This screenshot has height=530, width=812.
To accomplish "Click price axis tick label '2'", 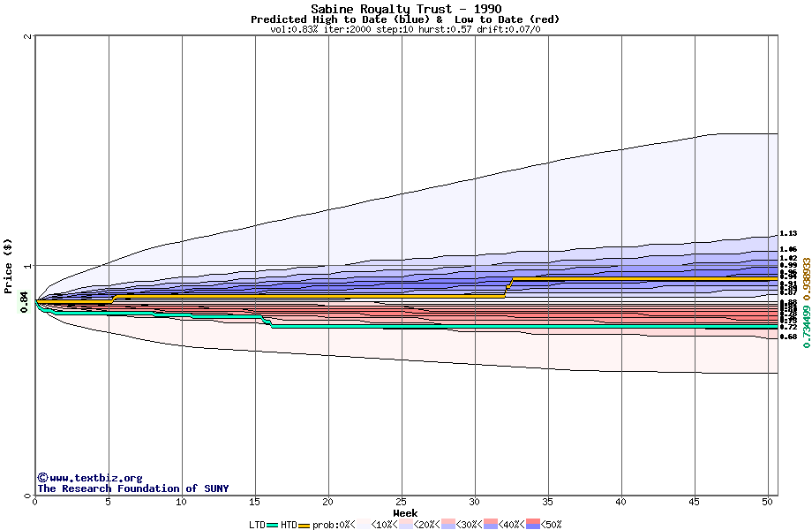I will [x=27, y=36].
